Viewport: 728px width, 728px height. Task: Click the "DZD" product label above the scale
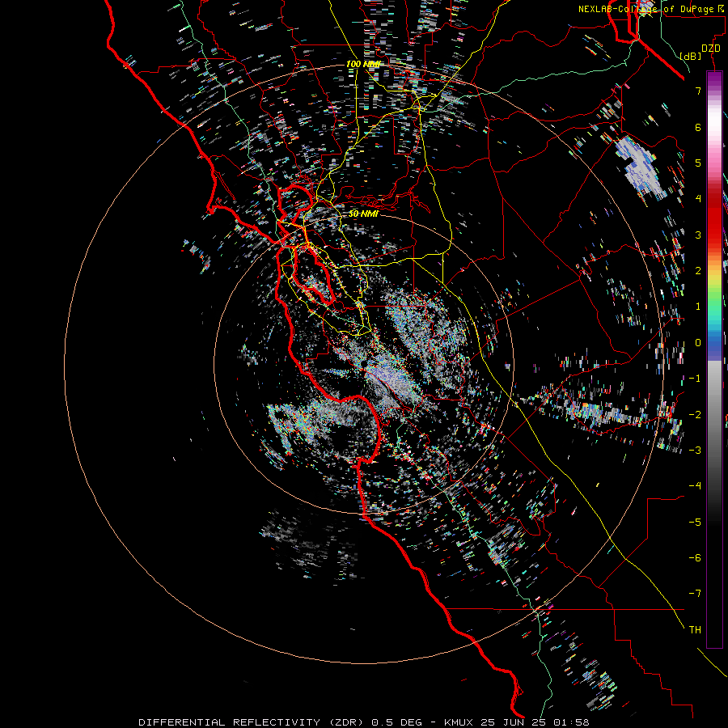coord(711,49)
